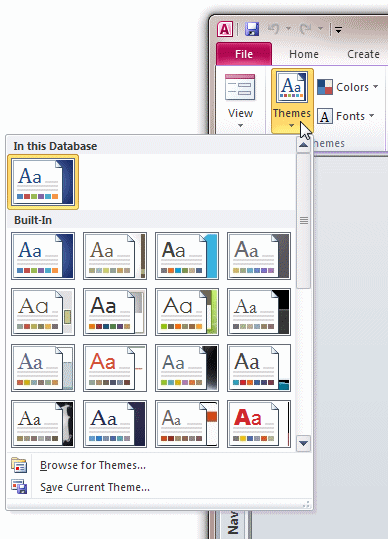Select second-row theme with bold black Aa
The image size is (388, 539).
[x=115, y=312]
